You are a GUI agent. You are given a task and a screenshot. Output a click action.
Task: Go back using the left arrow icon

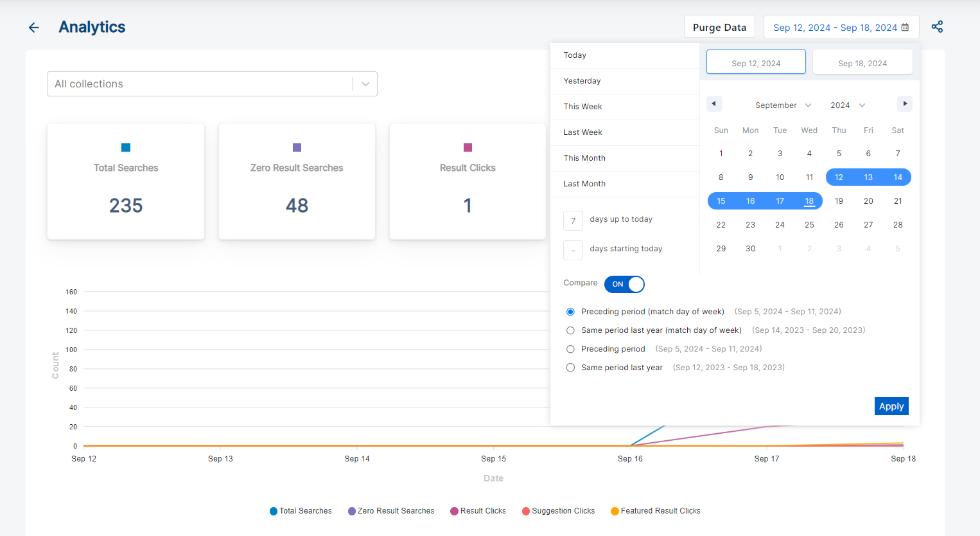click(x=34, y=27)
